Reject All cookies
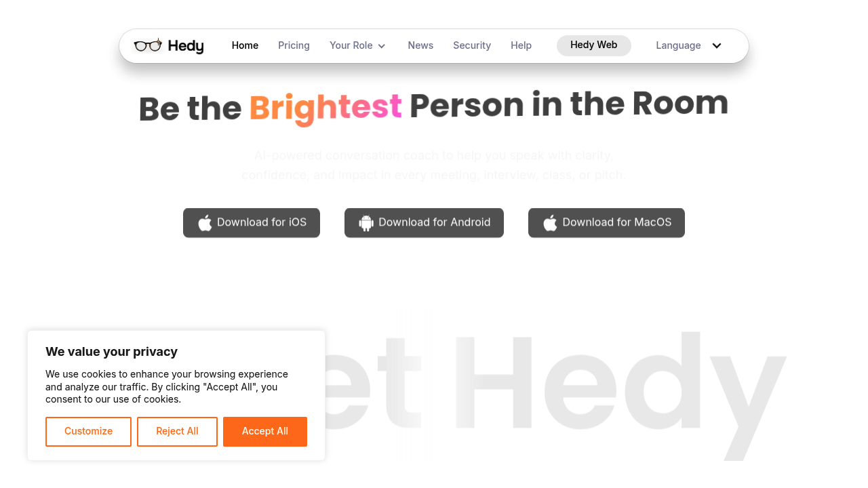Image resolution: width=868 pixels, height=488 pixels. [177, 431]
